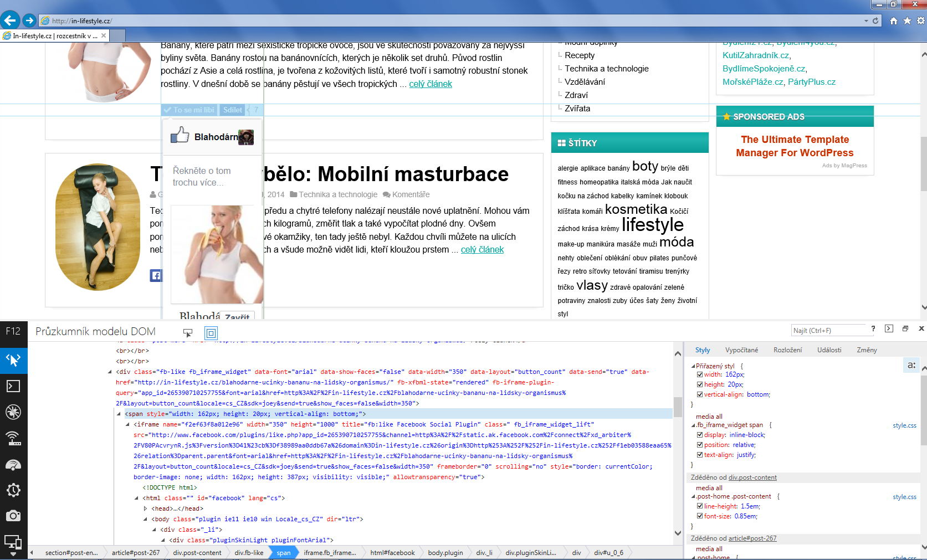The width and height of the screenshot is (927, 560).
Task: Click the console toggle icon in F12 header
Action: (x=889, y=328)
